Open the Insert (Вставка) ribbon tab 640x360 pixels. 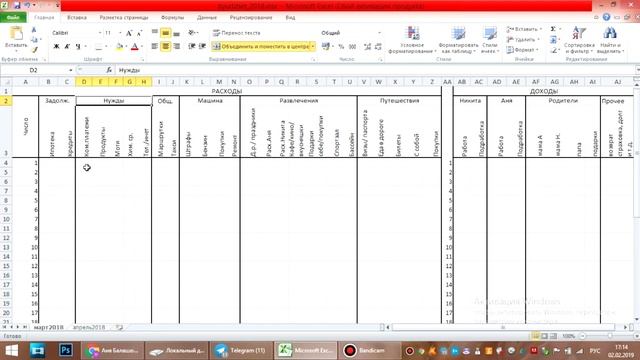point(77,18)
